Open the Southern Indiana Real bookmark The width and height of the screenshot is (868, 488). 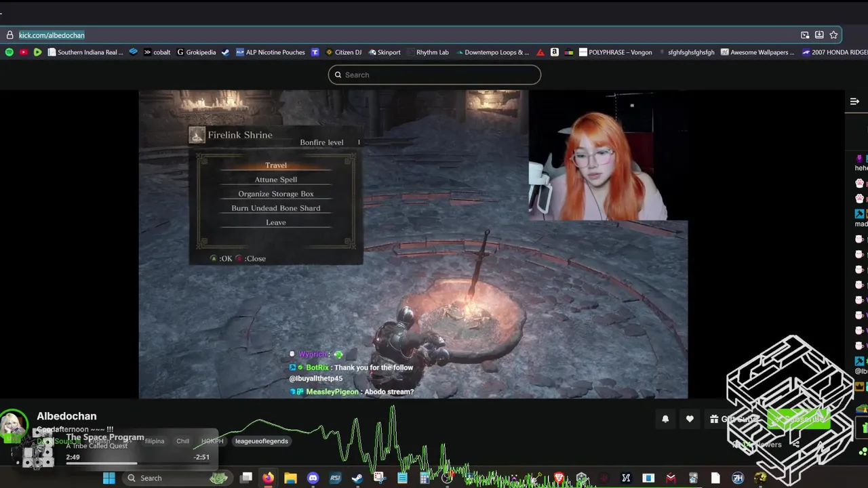(85, 52)
